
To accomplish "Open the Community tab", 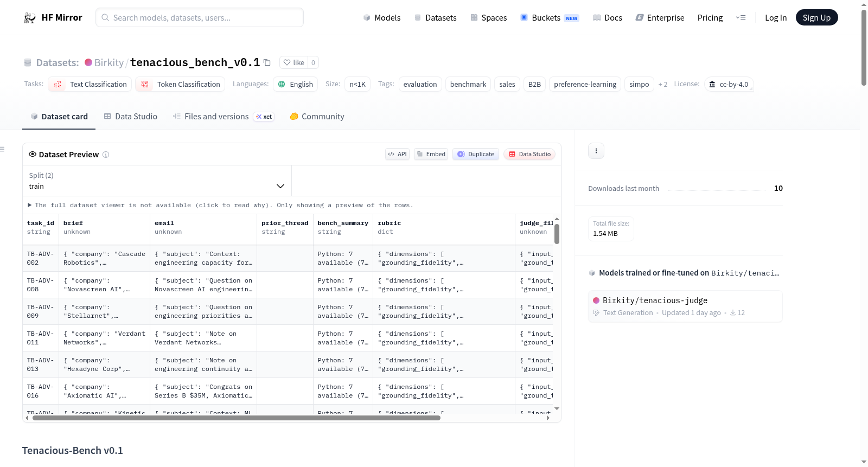I will (x=317, y=117).
